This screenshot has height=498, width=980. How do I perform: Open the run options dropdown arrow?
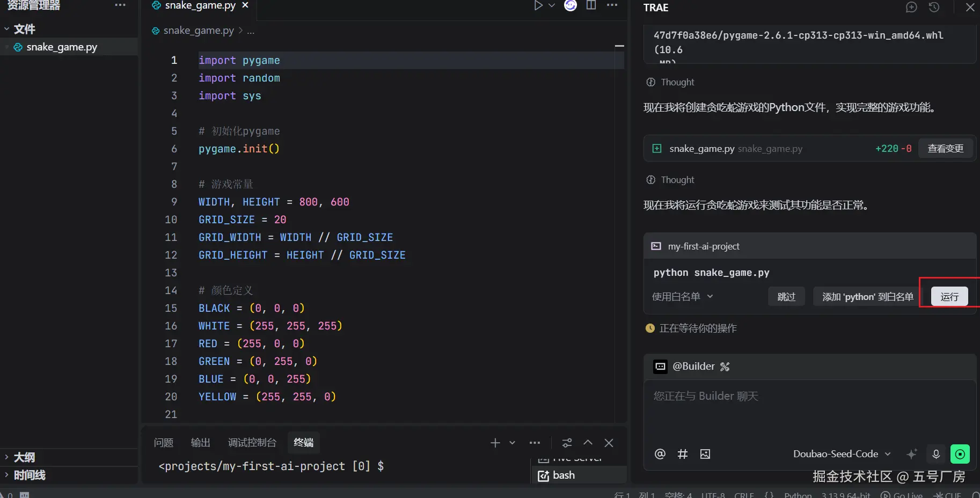click(552, 5)
